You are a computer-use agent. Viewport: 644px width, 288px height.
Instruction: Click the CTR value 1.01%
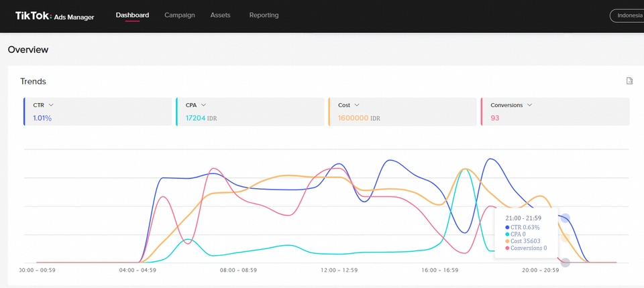pyautogui.click(x=42, y=118)
